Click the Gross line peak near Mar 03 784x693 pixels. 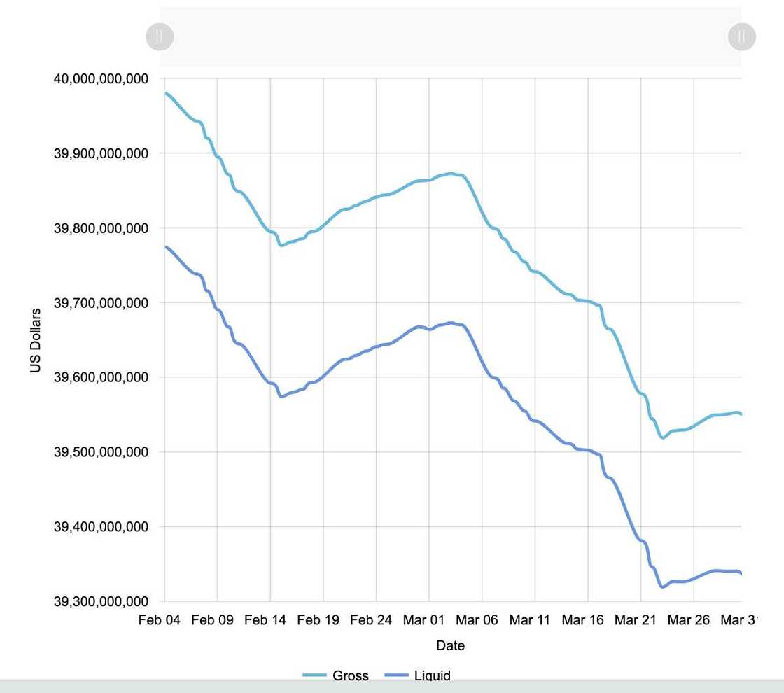coord(451,173)
